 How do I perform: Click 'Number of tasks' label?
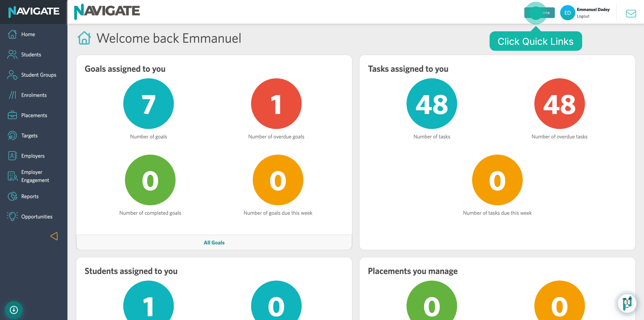(x=432, y=137)
